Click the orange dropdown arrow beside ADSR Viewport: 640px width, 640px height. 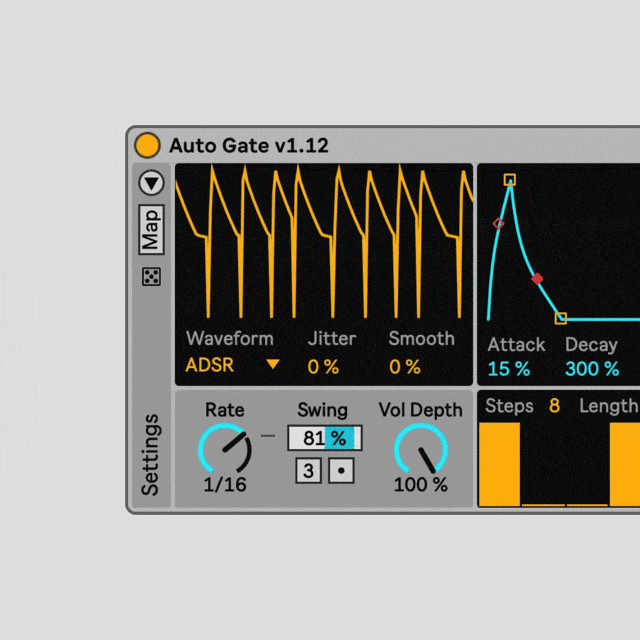pos(272,365)
